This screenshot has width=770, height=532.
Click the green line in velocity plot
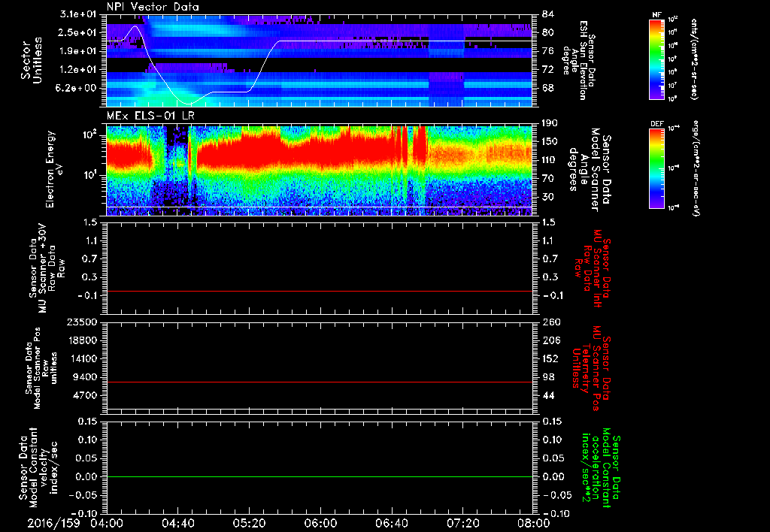click(319, 476)
